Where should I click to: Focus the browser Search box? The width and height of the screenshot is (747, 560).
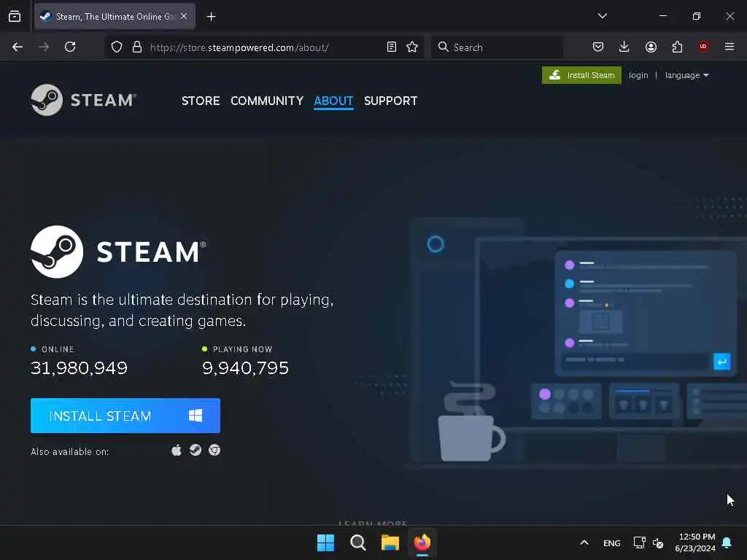tap(498, 47)
